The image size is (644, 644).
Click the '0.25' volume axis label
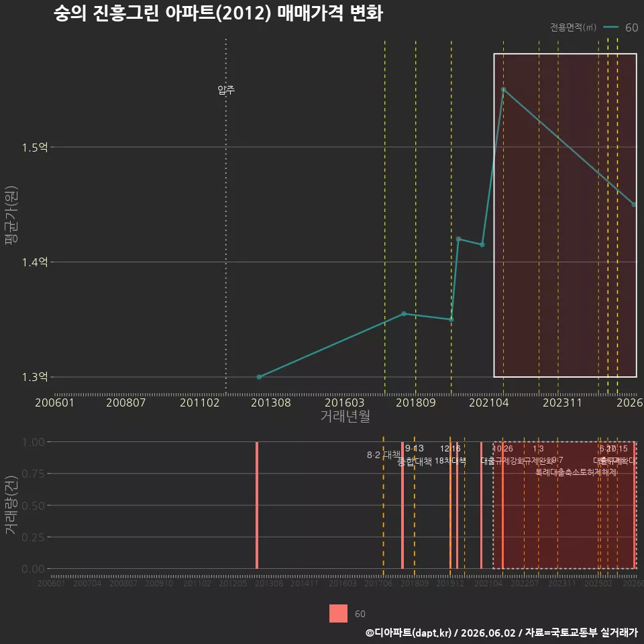pyautogui.click(x=33, y=537)
